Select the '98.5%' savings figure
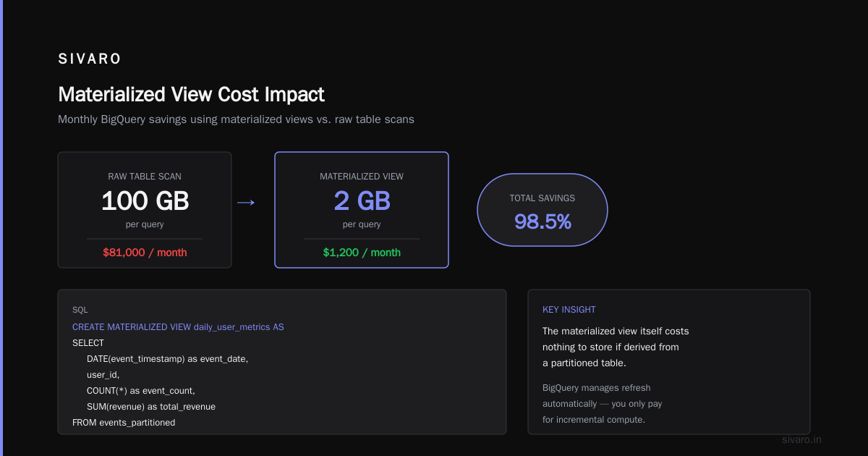The image size is (868, 456). coord(542,221)
